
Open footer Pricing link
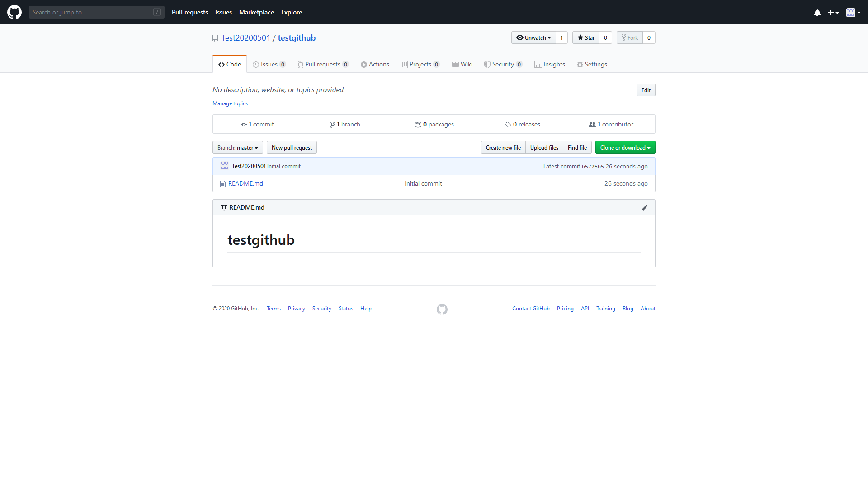[565, 309]
